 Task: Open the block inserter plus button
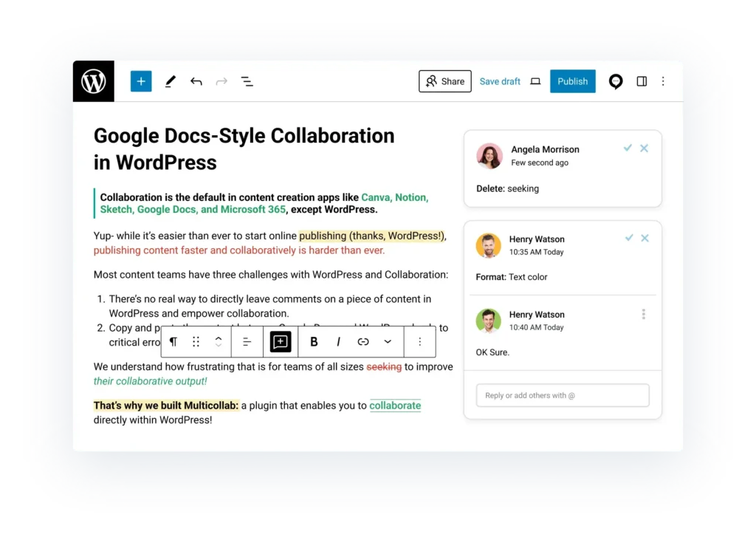141,81
